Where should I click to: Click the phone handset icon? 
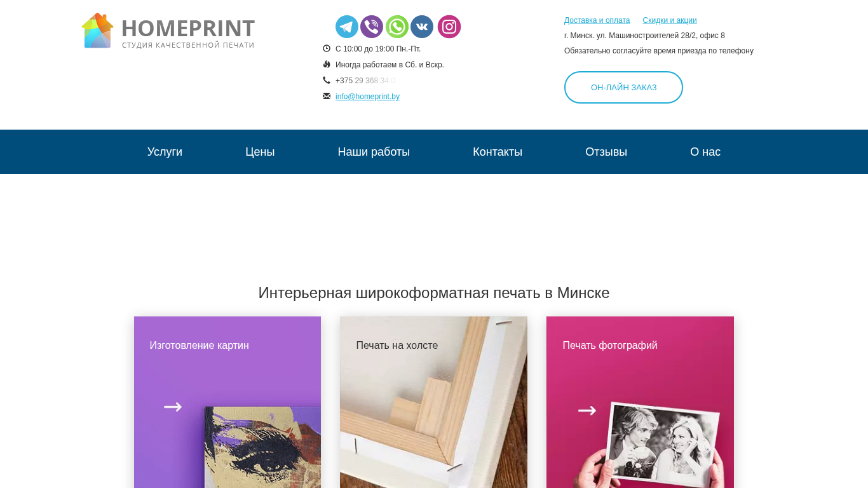327,80
